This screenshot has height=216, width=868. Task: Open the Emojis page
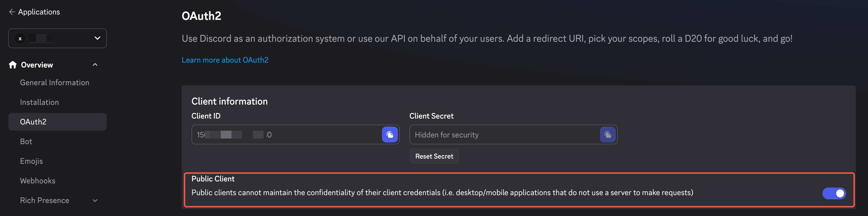coord(31,161)
